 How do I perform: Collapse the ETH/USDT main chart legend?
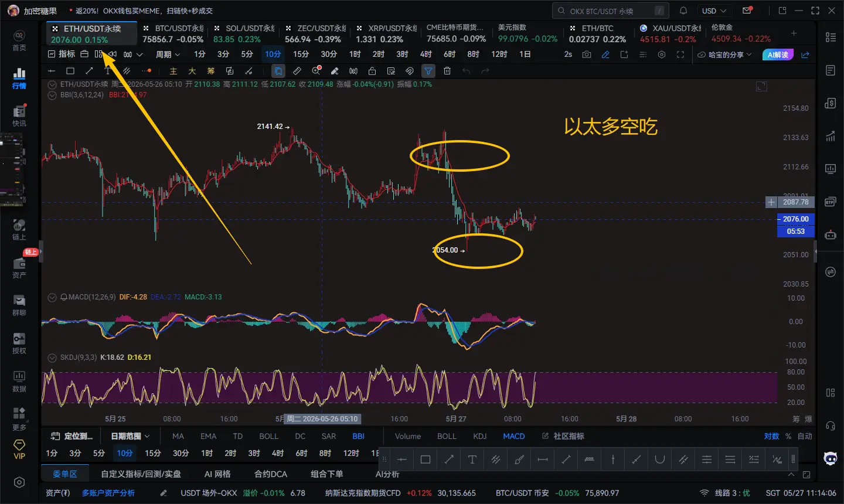pos(52,84)
